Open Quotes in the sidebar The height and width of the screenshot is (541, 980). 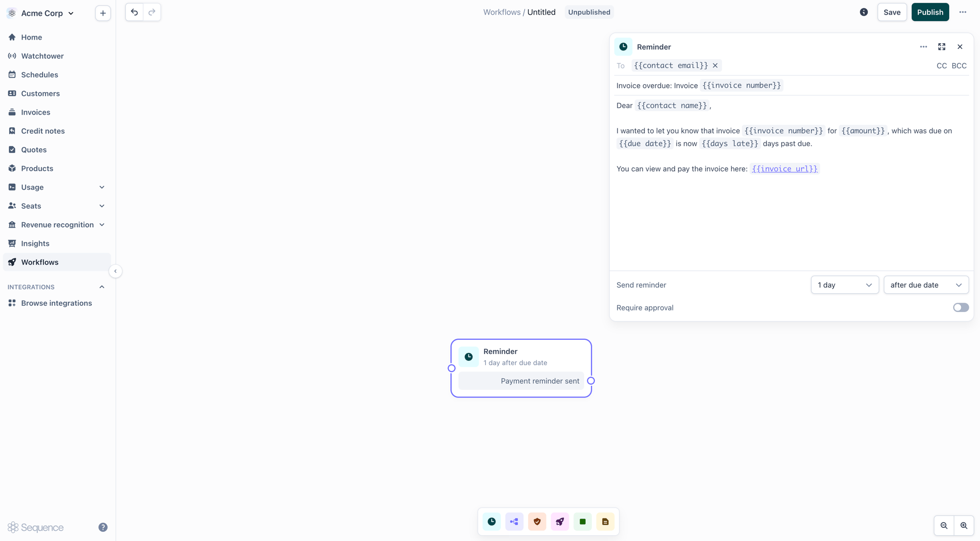click(x=57, y=150)
